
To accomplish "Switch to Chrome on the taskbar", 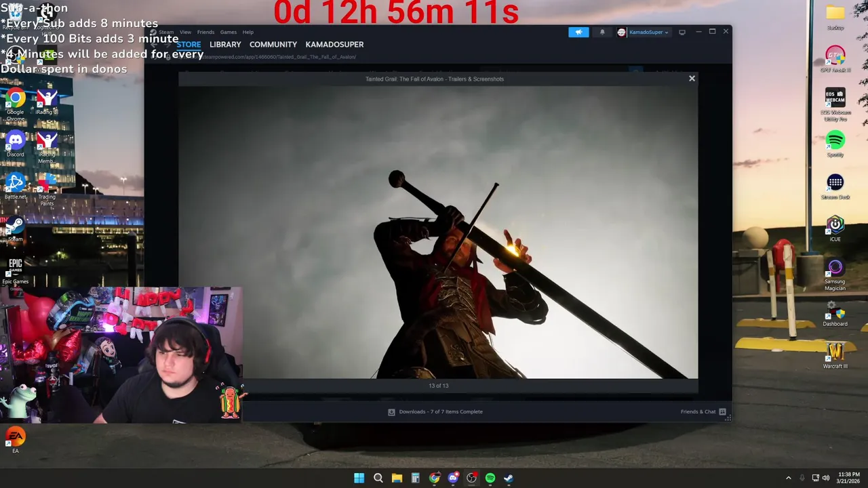I will tap(434, 478).
